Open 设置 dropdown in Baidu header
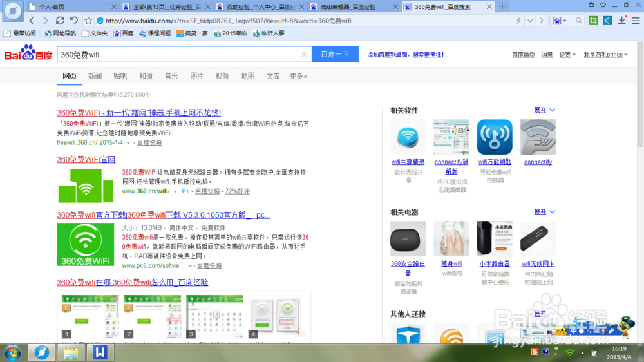Image resolution: width=644 pixels, height=362 pixels. coord(567,55)
